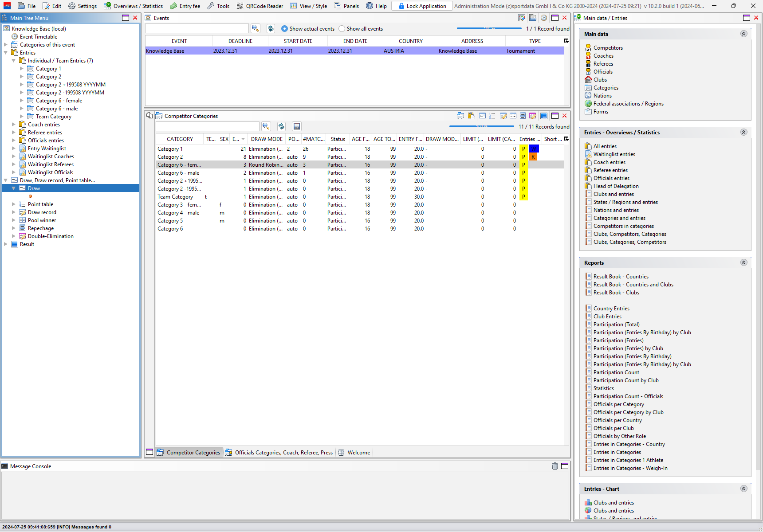763x532 pixels.
Task: Expand Coach entries tree node
Action: pos(14,125)
